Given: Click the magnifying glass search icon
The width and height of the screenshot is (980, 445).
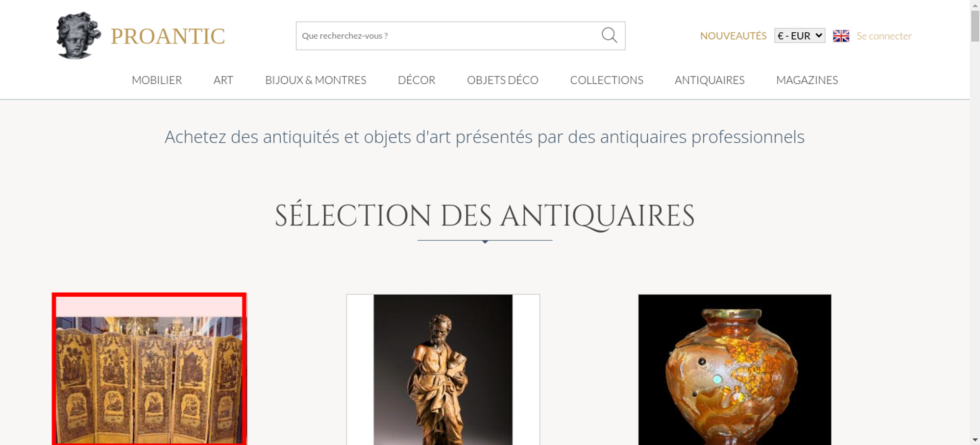Looking at the screenshot, I should pyautogui.click(x=609, y=35).
